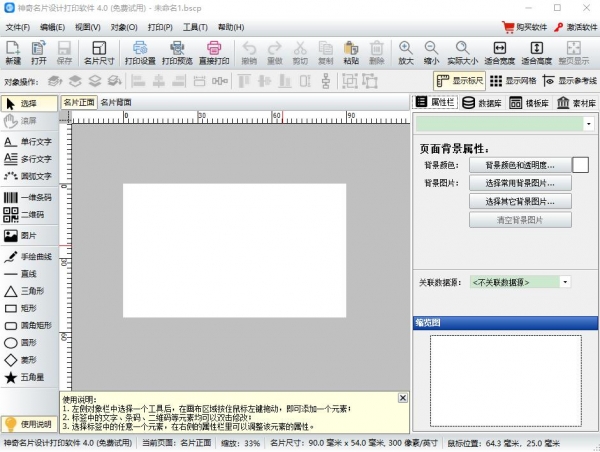Open the 文件(F) menu

(x=18, y=27)
